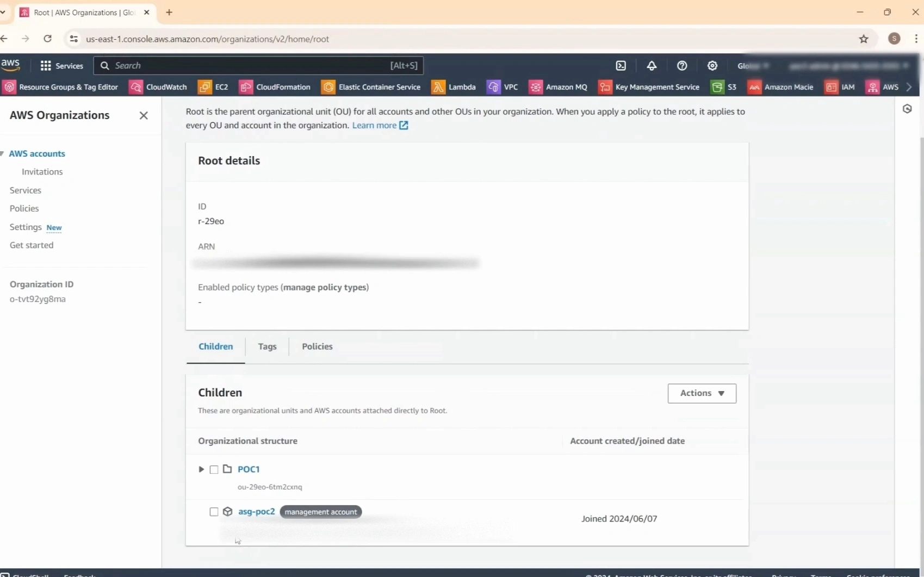Collapse the AWS accounts sidebar section
The image size is (924, 577).
tap(3, 154)
